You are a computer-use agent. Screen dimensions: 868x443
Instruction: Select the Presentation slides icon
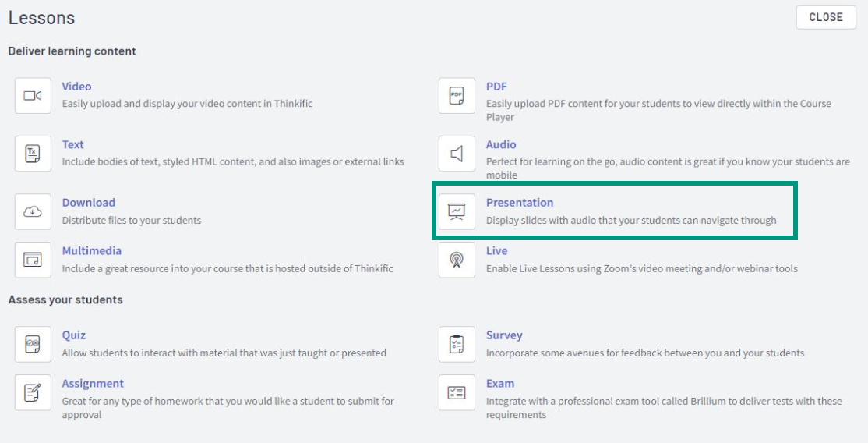(x=457, y=212)
